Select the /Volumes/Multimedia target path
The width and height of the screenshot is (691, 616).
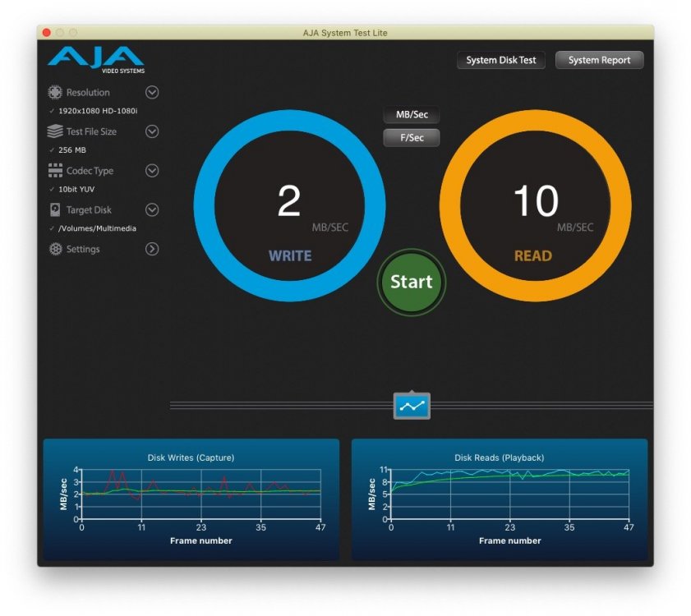(x=98, y=228)
